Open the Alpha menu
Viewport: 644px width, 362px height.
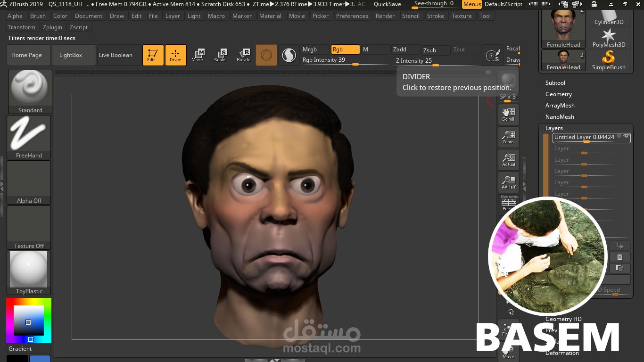click(15, 16)
